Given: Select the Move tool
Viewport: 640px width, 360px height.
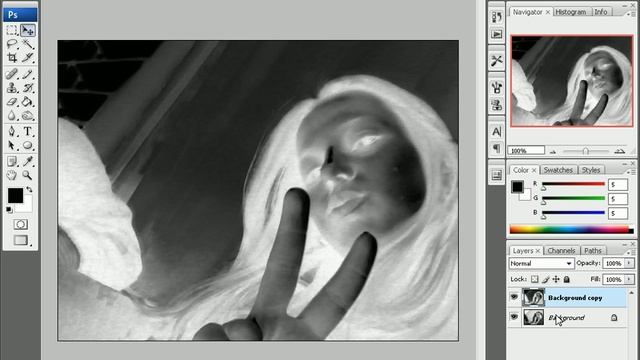Looking at the screenshot, I should coord(28,30).
